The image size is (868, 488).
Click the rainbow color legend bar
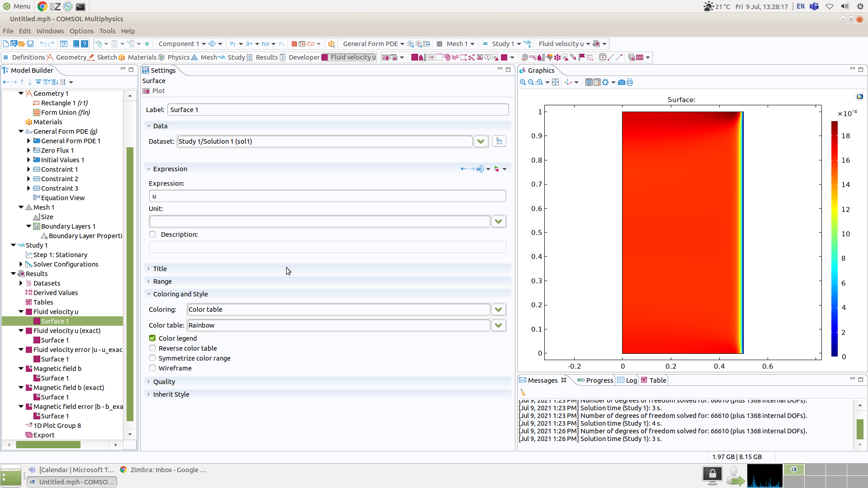click(834, 239)
